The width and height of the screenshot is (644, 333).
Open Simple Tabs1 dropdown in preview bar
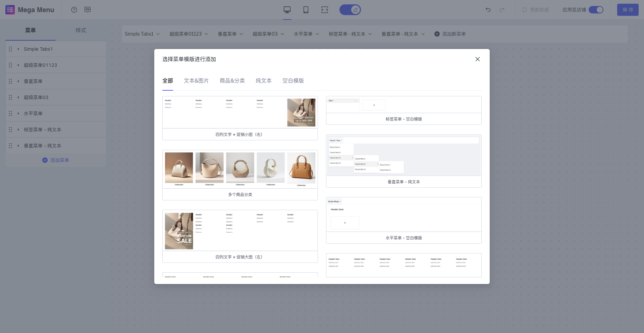pyautogui.click(x=142, y=34)
